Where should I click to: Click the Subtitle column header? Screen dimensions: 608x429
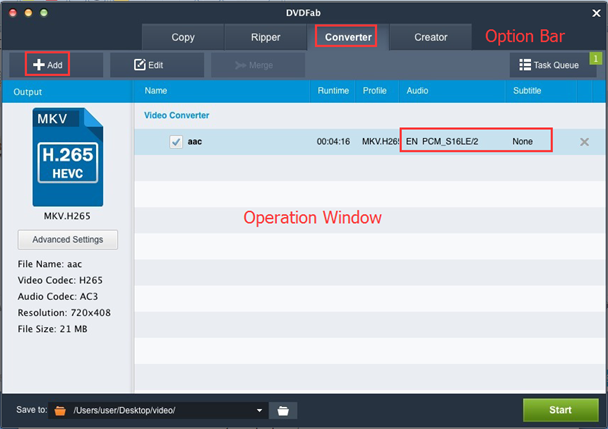coord(527,91)
